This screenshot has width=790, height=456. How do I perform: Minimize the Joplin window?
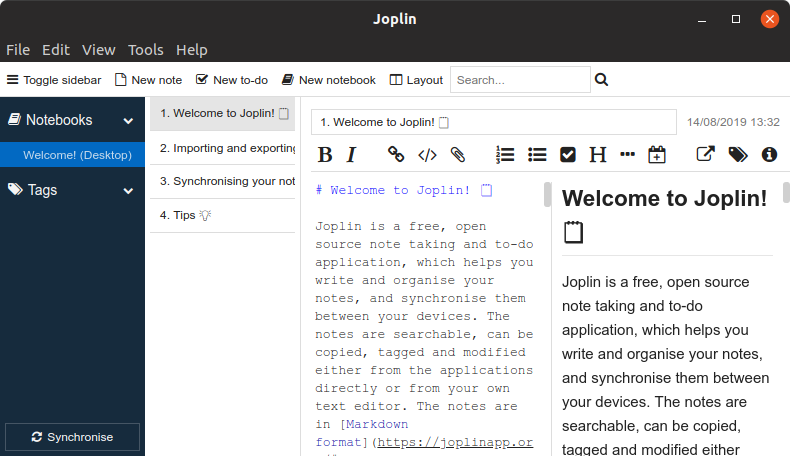point(702,19)
